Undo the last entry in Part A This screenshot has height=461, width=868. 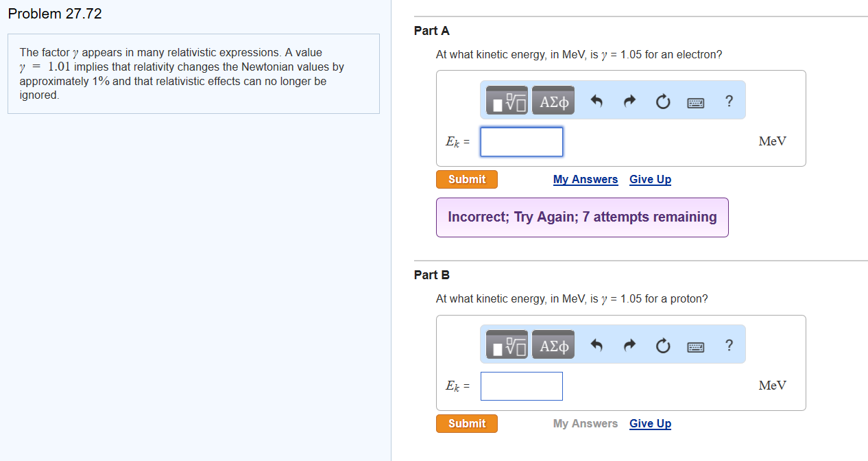click(x=596, y=100)
